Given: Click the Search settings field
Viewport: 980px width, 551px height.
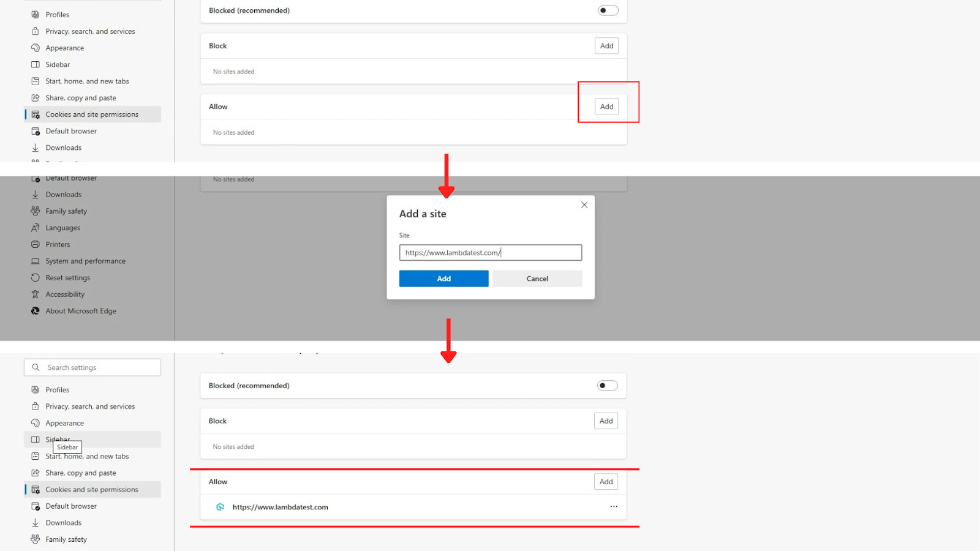Looking at the screenshot, I should 92,367.
